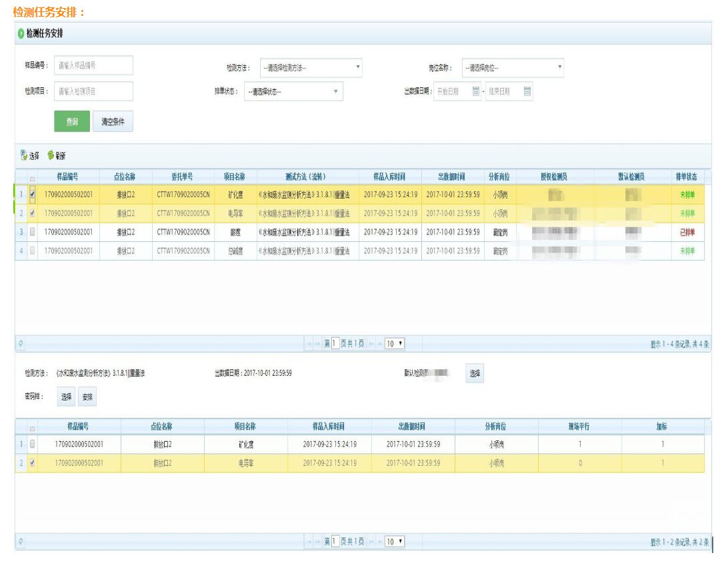This screenshot has width=728, height=569.
Task: Open the 排单状态 dropdown
Action: tap(293, 92)
